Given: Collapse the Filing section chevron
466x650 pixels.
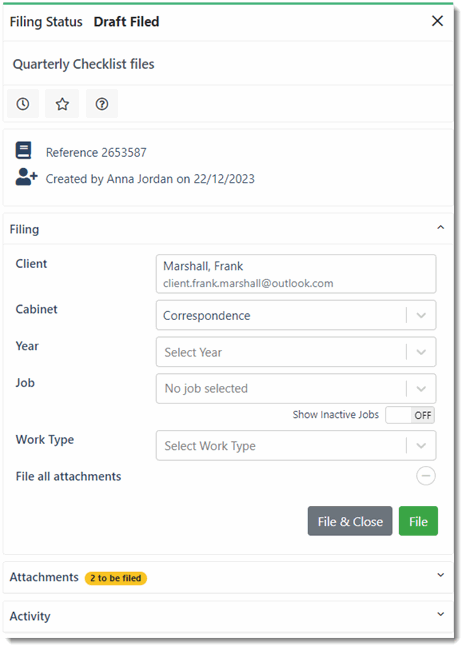Looking at the screenshot, I should tap(441, 227).
